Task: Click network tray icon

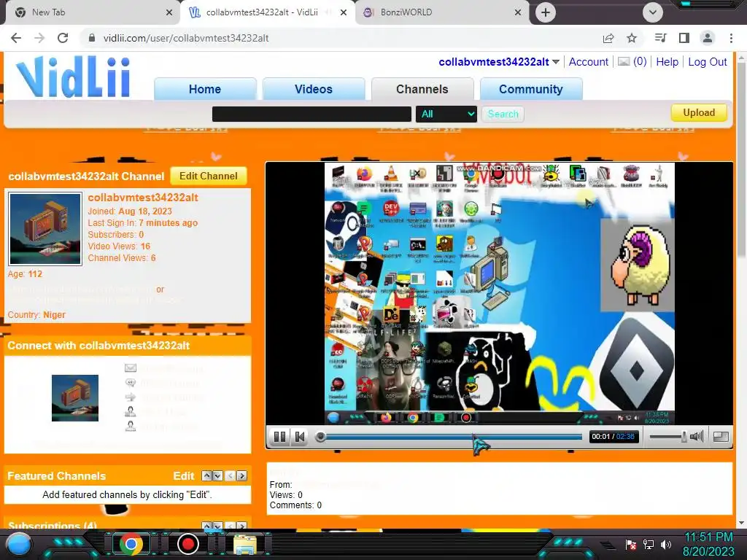Action: tap(649, 545)
